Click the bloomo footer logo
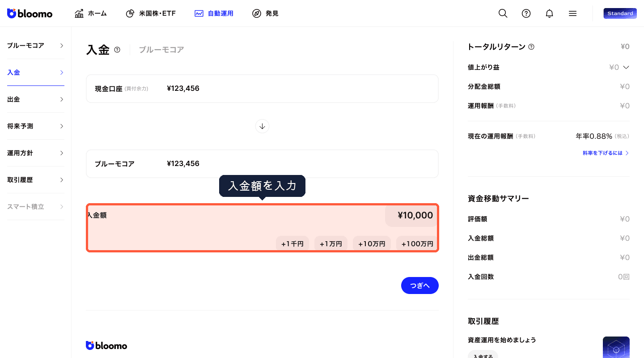The image size is (644, 358). 106,345
